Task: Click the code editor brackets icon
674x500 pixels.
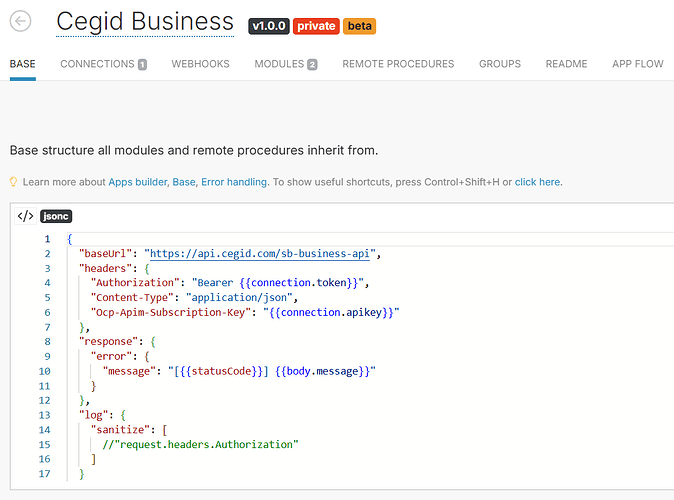Action: click(26, 216)
